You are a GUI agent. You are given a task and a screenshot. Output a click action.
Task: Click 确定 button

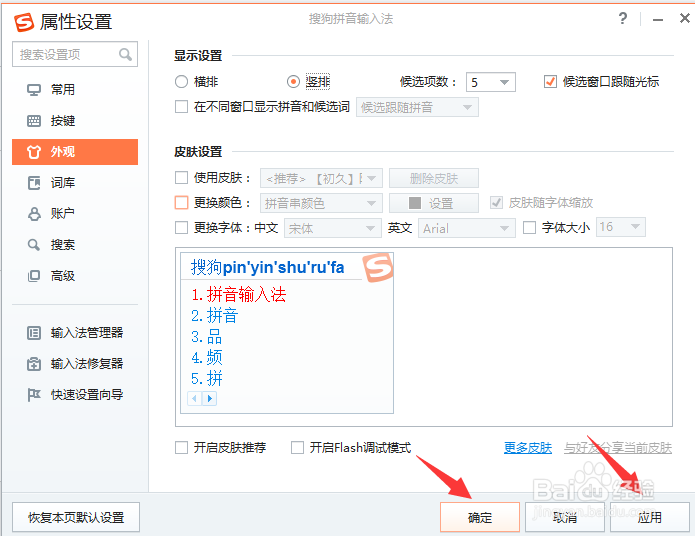pyautogui.click(x=480, y=517)
